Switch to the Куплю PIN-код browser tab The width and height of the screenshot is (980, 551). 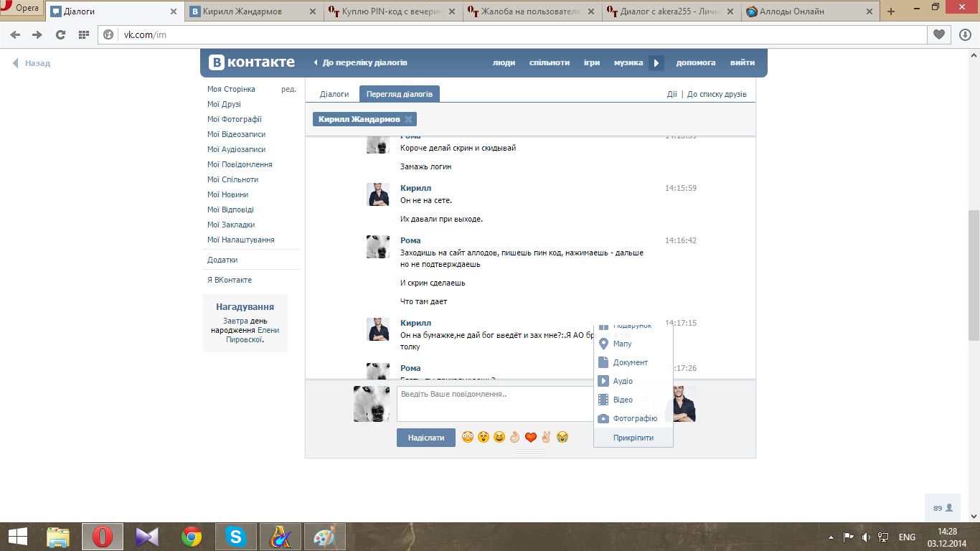[392, 11]
